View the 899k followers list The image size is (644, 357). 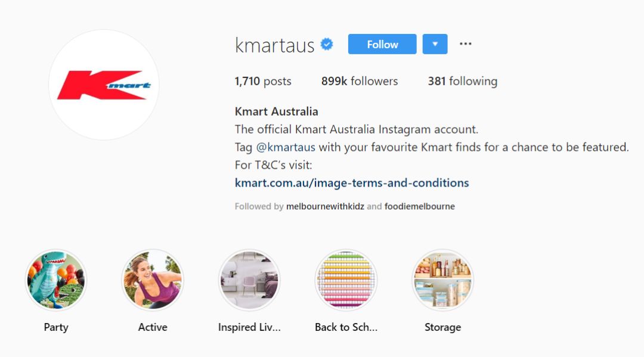[360, 81]
